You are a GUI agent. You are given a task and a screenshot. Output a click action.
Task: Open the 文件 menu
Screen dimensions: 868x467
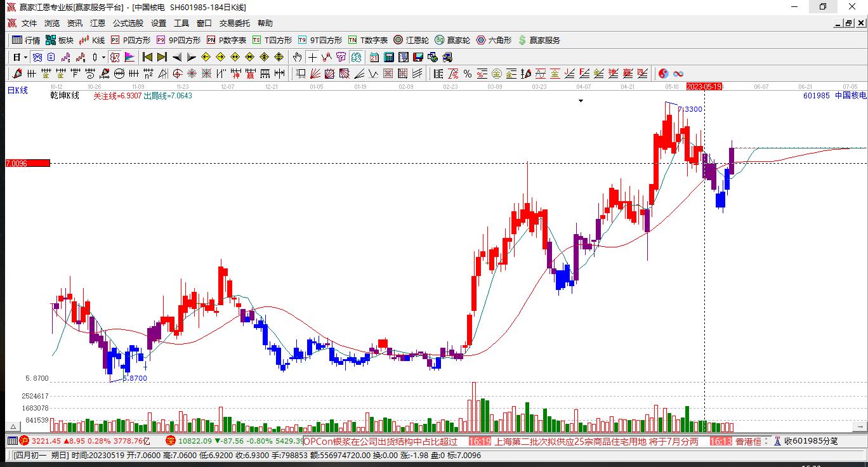(29, 23)
